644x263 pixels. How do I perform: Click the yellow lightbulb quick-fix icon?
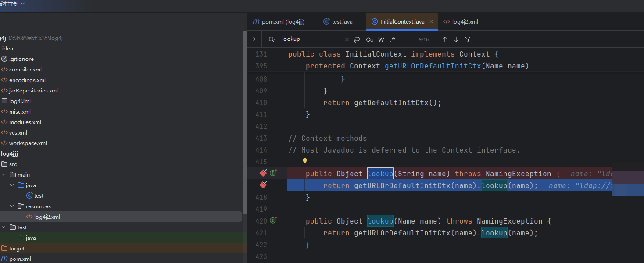coord(305,161)
